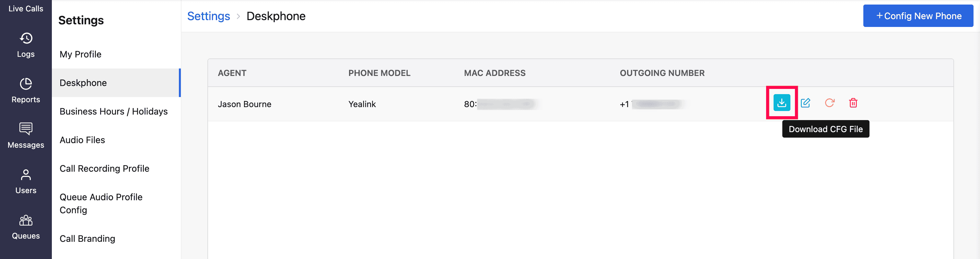Open Queue Audio Profile Config
The image size is (980, 259).
point(101,203)
